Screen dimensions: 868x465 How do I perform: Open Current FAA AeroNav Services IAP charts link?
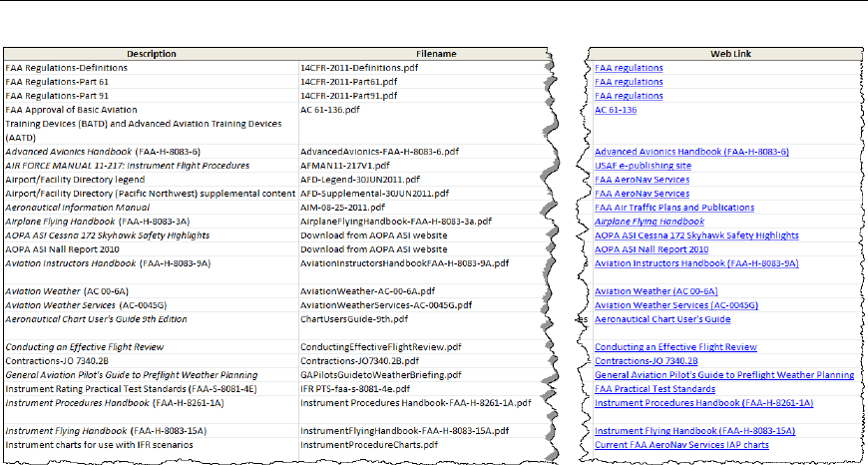681,444
